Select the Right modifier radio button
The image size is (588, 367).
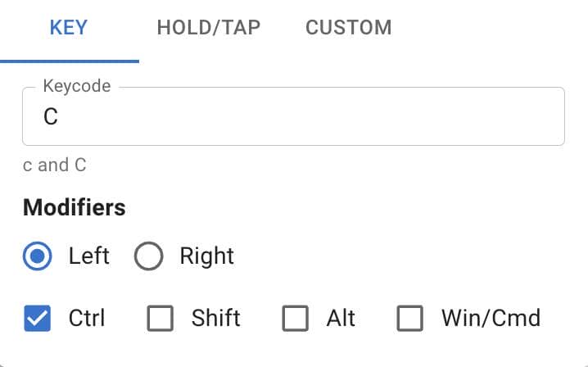(149, 256)
